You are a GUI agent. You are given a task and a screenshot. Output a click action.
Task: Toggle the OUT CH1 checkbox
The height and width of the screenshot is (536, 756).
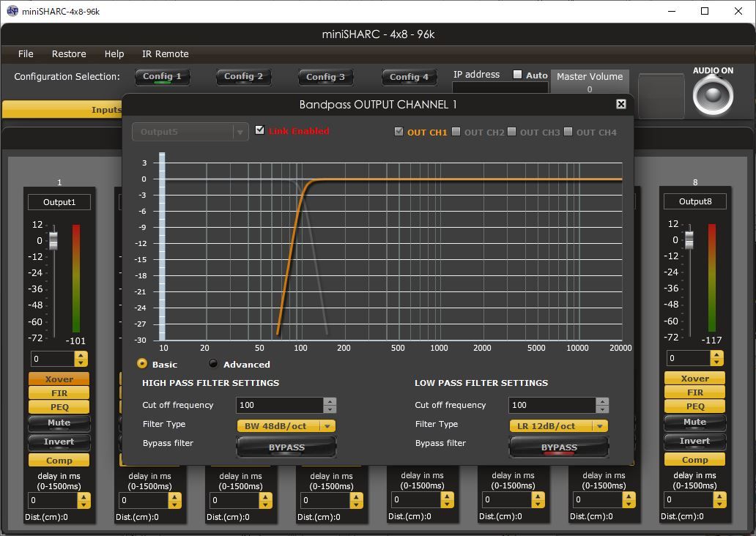(399, 132)
